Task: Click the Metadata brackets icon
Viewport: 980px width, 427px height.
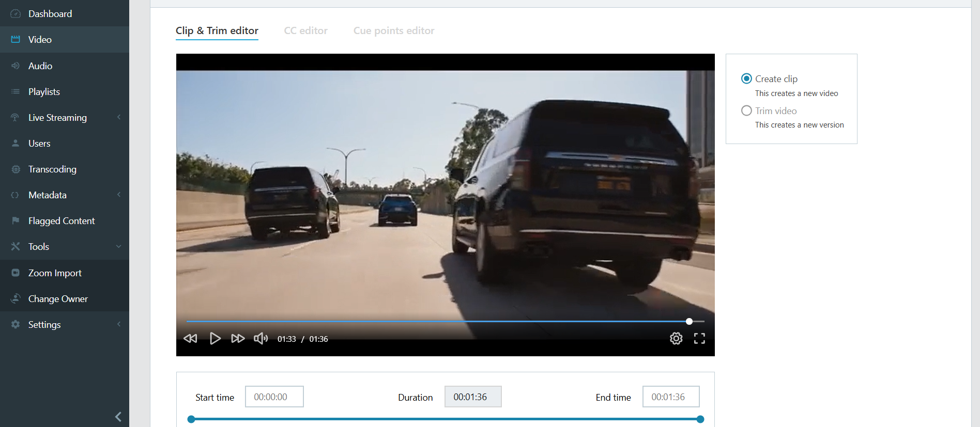Action: (x=16, y=195)
